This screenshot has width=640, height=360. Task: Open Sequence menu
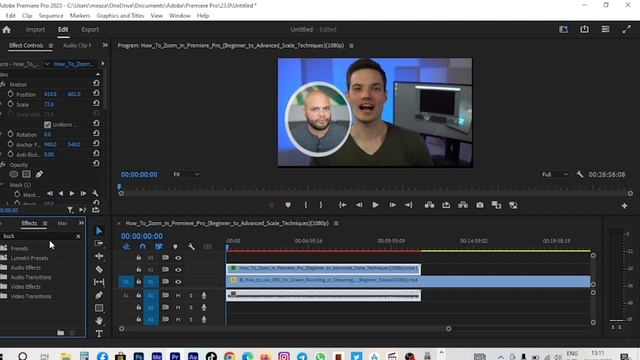pyautogui.click(x=51, y=16)
